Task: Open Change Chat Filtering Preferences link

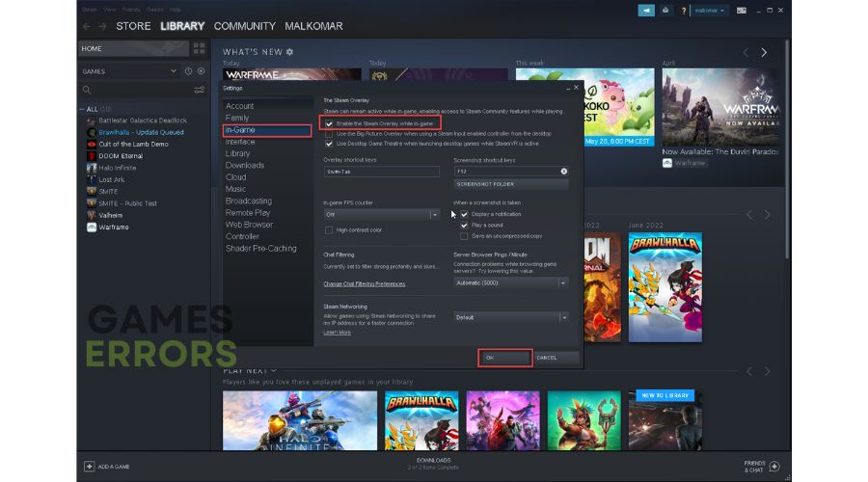Action: click(365, 283)
